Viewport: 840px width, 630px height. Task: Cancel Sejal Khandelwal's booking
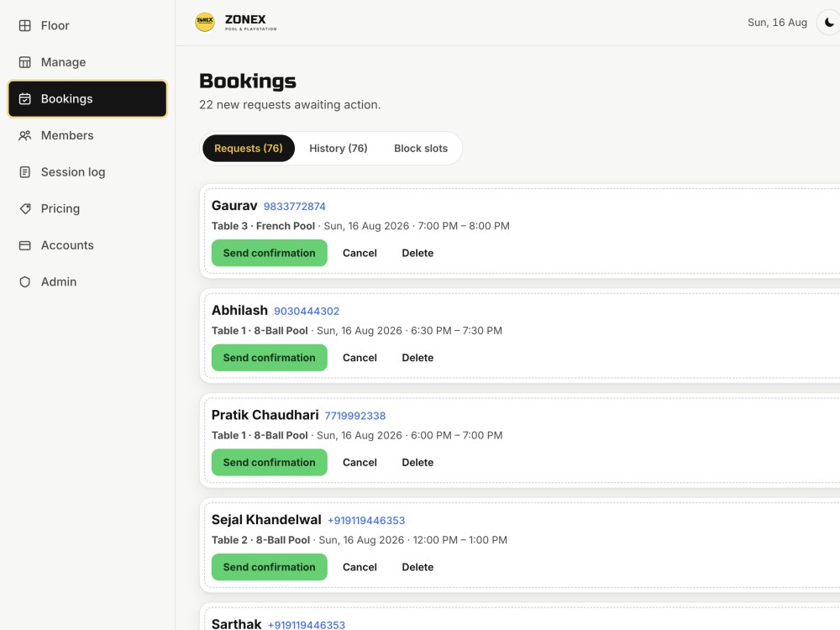click(360, 567)
